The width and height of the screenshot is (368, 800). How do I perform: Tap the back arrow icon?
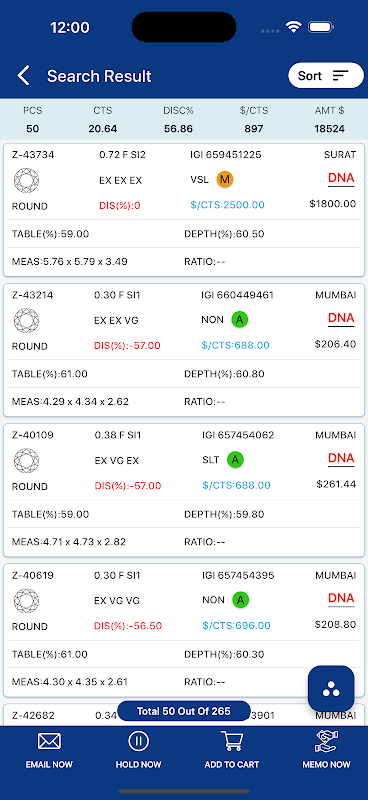23,76
